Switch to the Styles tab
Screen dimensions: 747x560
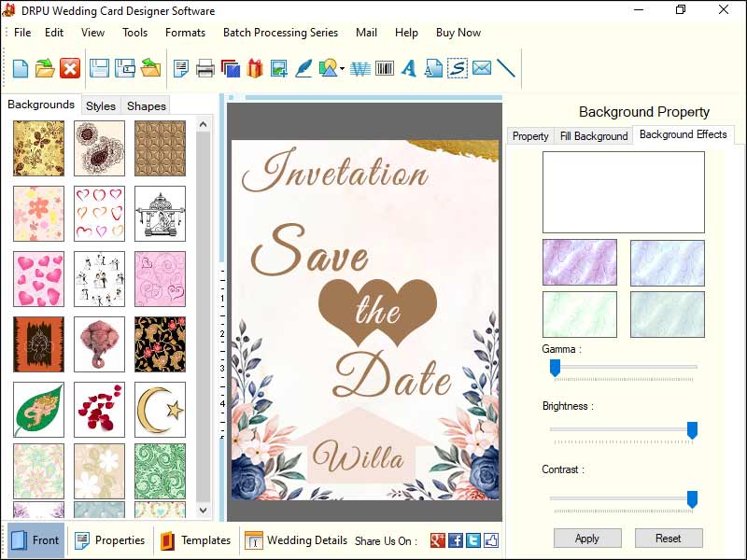pyautogui.click(x=101, y=105)
